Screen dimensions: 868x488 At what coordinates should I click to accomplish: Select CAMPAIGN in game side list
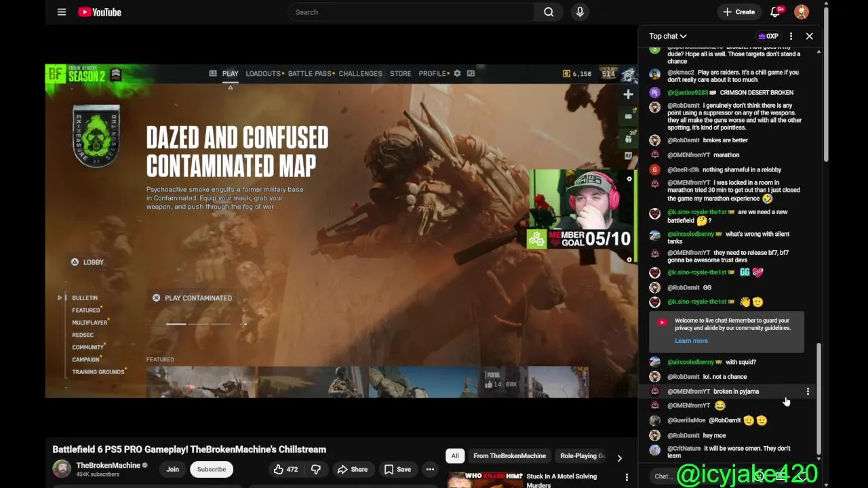pos(86,359)
